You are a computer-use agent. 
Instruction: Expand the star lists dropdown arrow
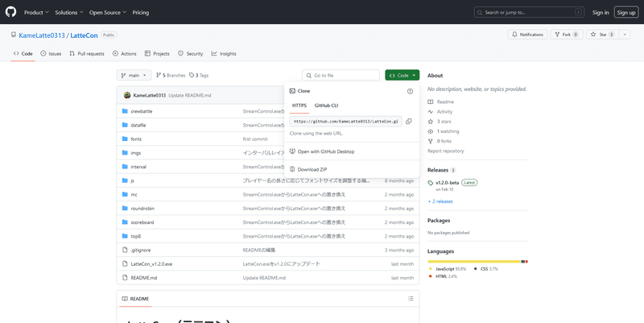pyautogui.click(x=625, y=35)
